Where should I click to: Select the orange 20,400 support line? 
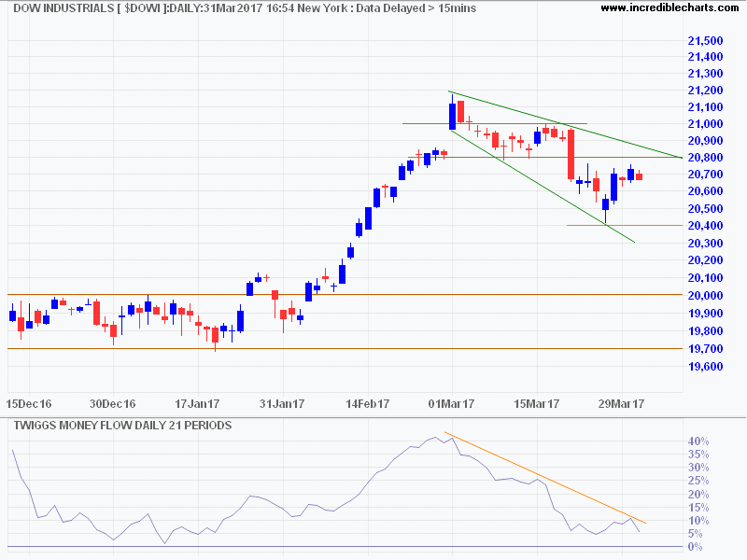point(625,225)
